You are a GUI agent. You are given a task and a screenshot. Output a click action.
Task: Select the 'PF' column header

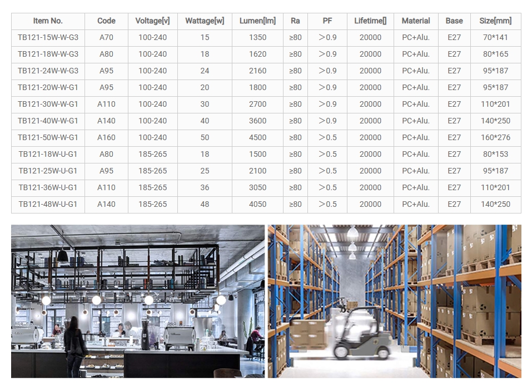pos(327,21)
